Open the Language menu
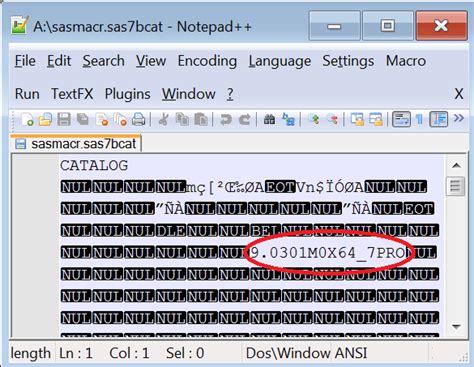This screenshot has height=367, width=474. pyautogui.click(x=280, y=62)
